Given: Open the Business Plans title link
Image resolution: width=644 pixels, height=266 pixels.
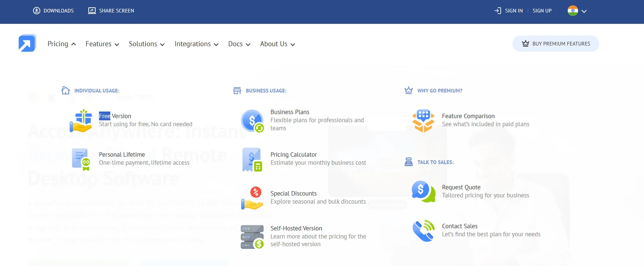Looking at the screenshot, I should click(290, 112).
